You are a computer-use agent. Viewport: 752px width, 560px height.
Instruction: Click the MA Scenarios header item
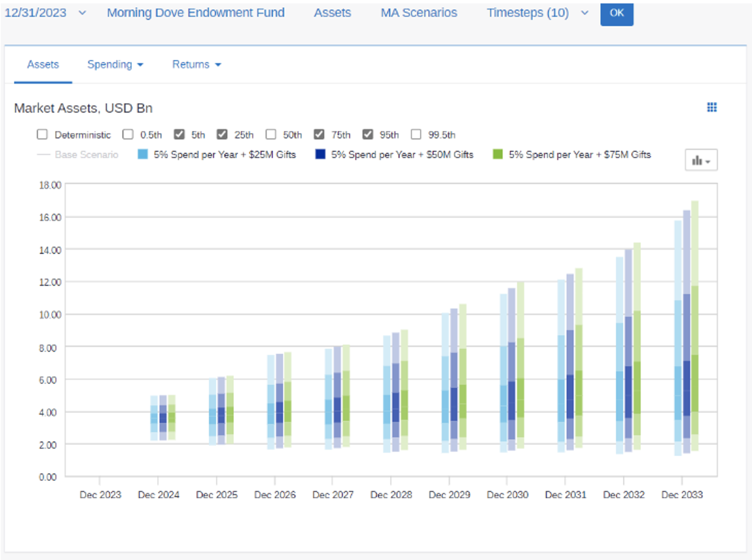pyautogui.click(x=418, y=13)
